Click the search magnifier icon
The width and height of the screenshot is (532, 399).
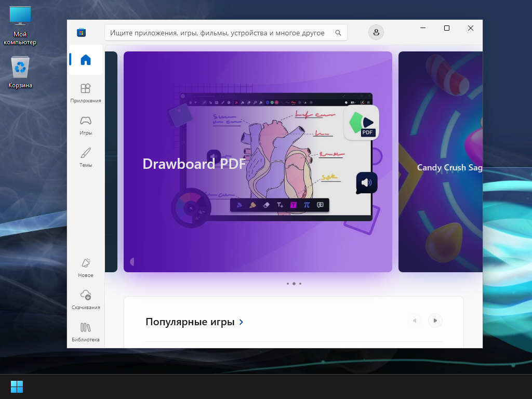[338, 33]
